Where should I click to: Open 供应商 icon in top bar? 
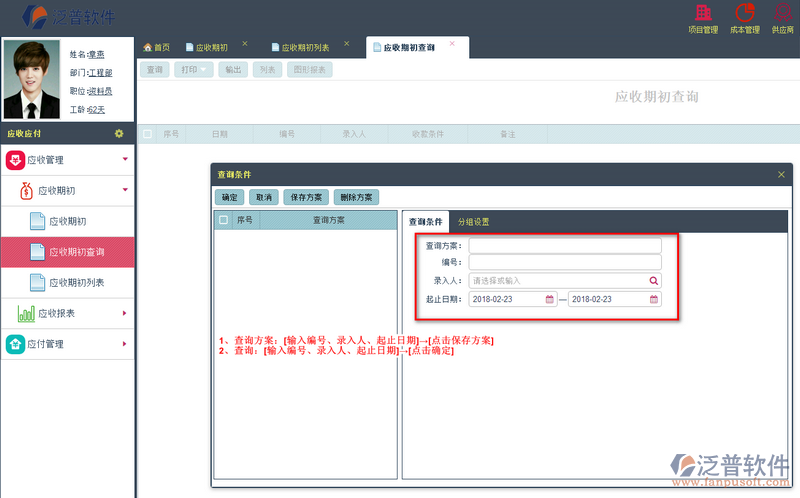click(x=783, y=13)
